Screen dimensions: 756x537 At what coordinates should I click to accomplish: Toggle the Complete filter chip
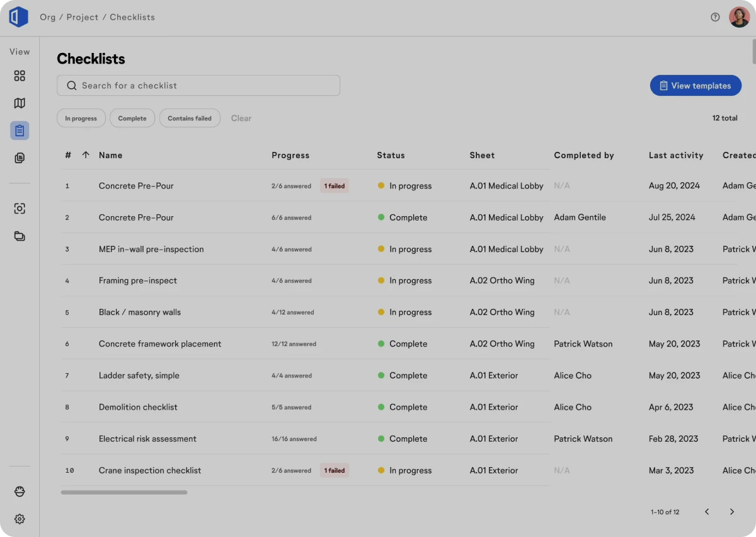(132, 118)
